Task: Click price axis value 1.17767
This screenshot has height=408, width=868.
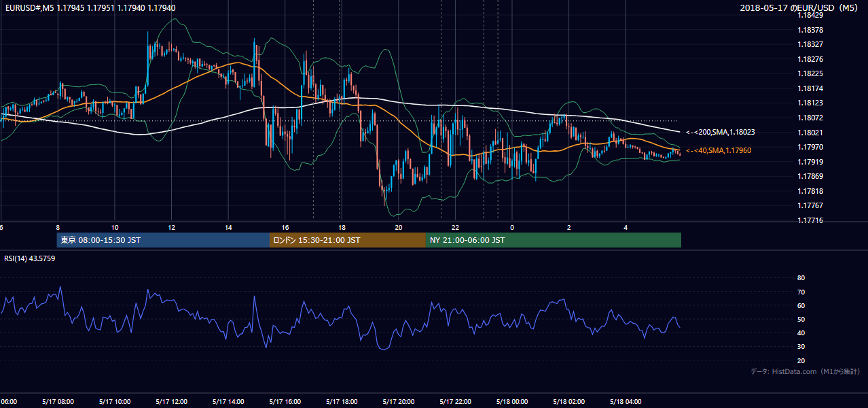Action: point(811,205)
